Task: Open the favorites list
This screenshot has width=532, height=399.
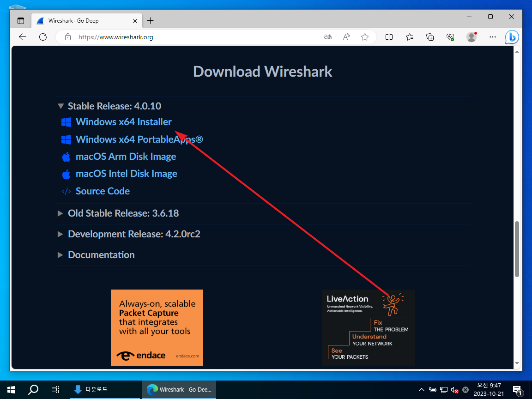Action: coord(410,37)
